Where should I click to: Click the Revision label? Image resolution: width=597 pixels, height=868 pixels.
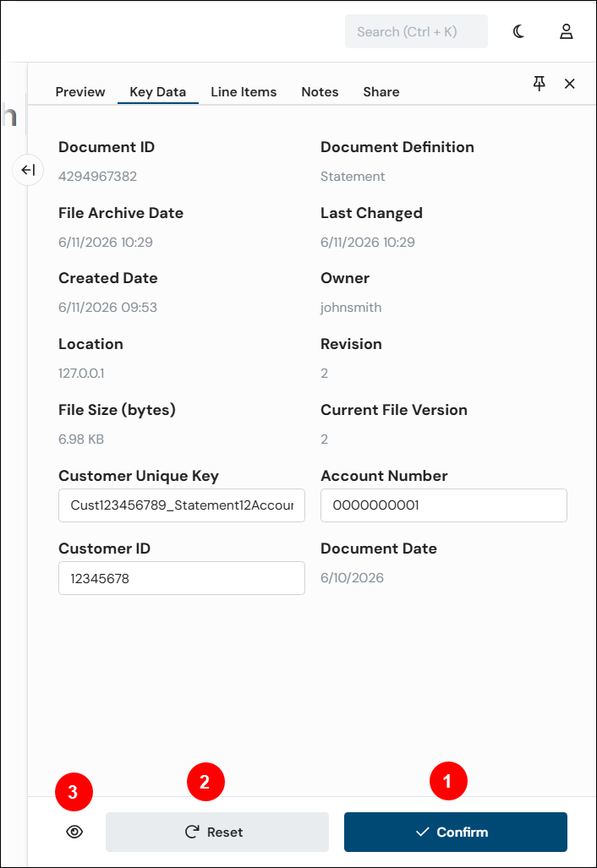(351, 344)
